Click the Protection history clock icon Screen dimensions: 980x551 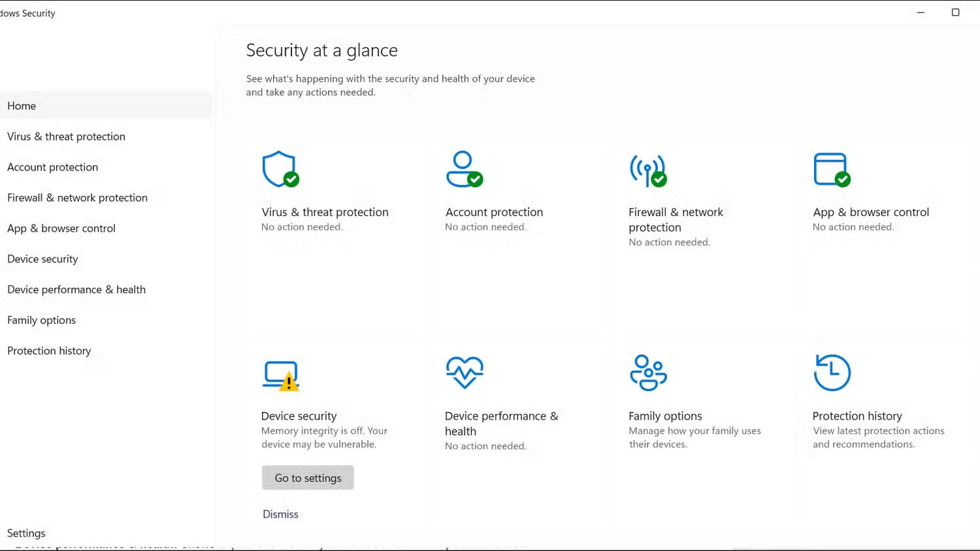click(x=832, y=372)
